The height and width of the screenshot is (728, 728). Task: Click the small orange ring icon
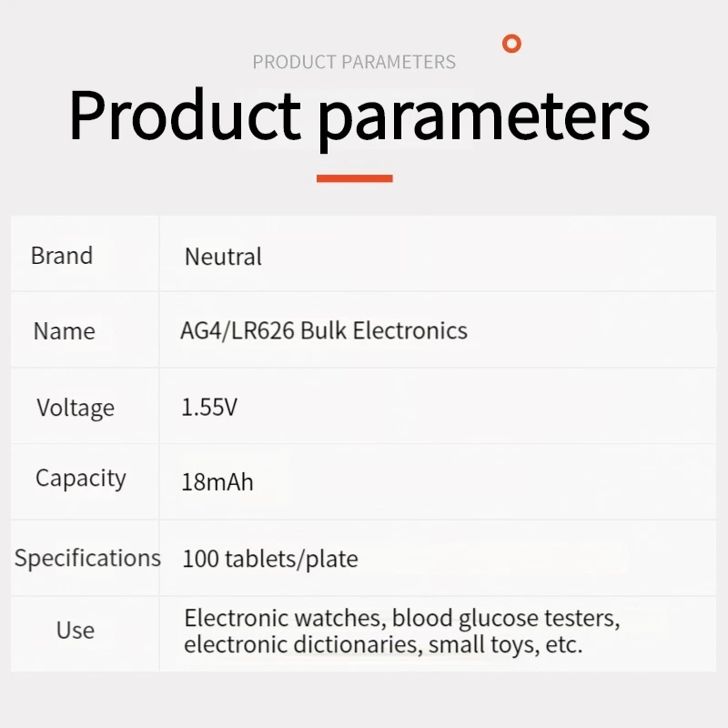pyautogui.click(x=512, y=43)
